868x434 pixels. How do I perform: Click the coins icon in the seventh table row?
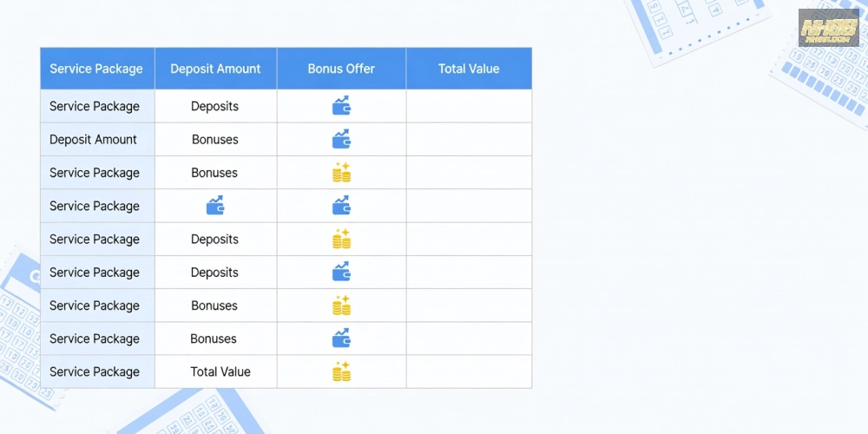coord(341,306)
